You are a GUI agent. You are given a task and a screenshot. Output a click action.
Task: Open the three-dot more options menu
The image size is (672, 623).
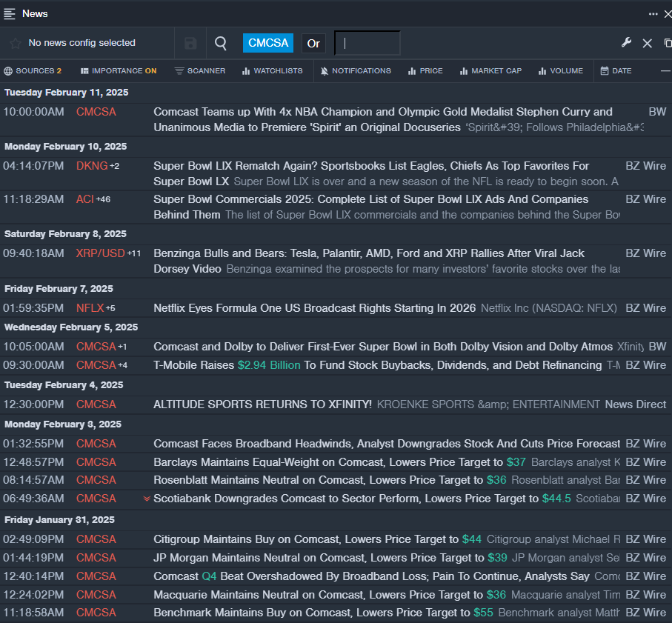[653, 14]
